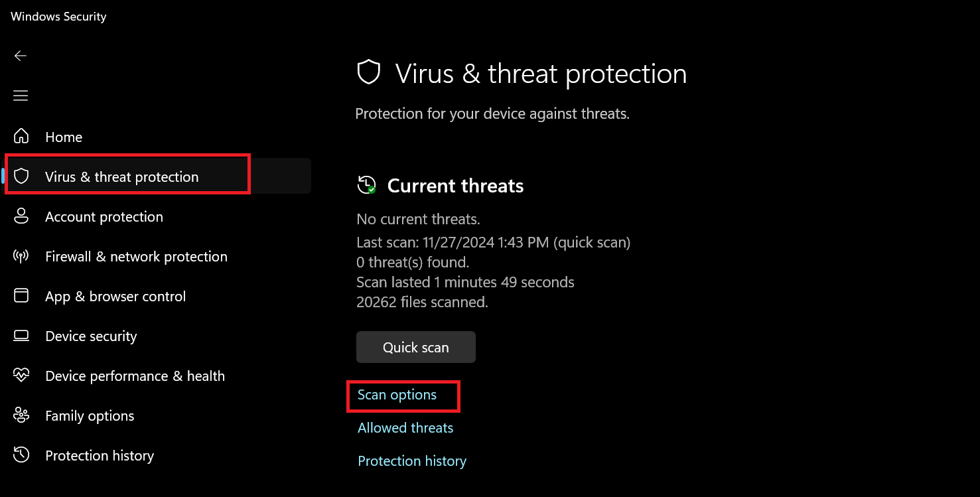980x497 pixels.
Task: Open Protection history from the sidebar
Action: [x=100, y=456]
